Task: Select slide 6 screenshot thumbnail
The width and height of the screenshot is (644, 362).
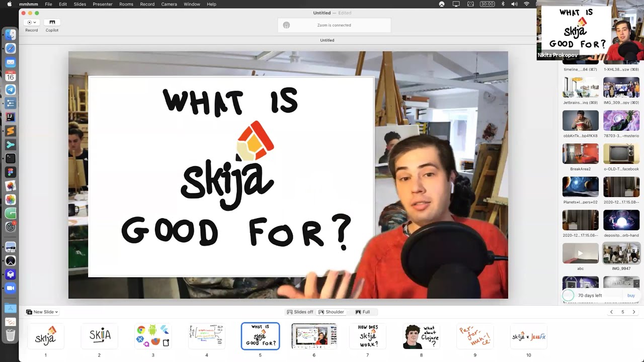Action: (x=314, y=336)
